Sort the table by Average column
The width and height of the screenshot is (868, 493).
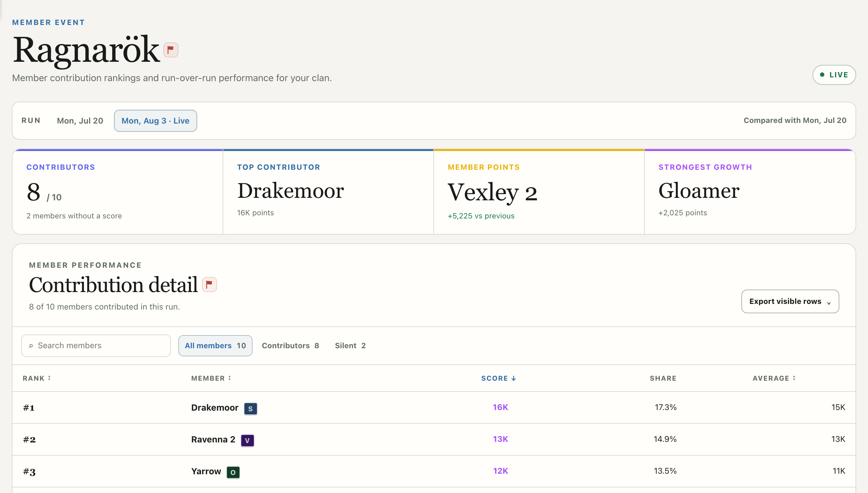[774, 378]
